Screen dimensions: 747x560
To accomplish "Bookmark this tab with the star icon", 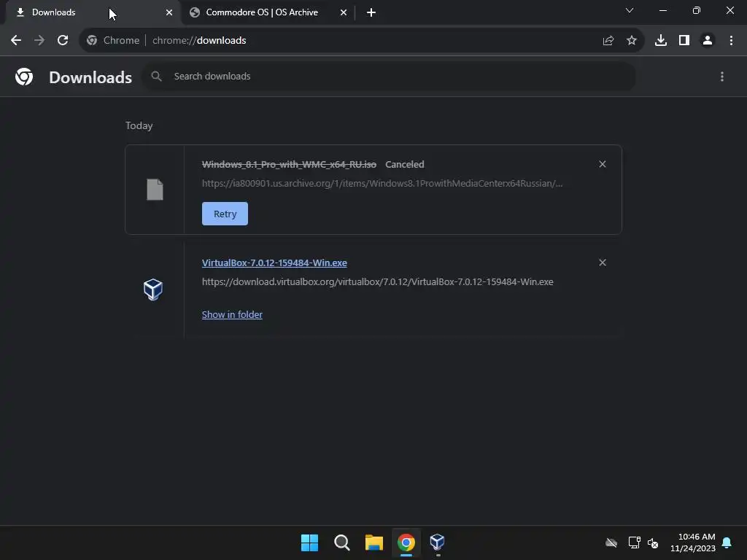I will point(632,41).
